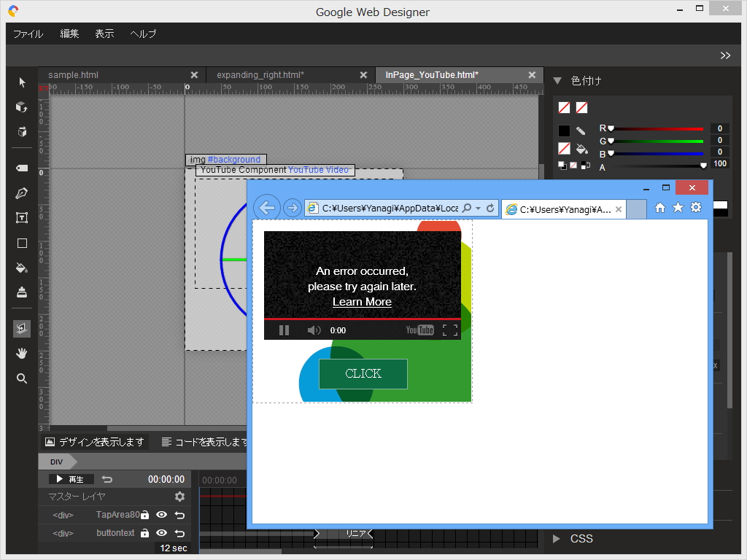Click the second no-color swatch at the top of the 色付け panel
Screen dimensions: 747x560
[581, 108]
